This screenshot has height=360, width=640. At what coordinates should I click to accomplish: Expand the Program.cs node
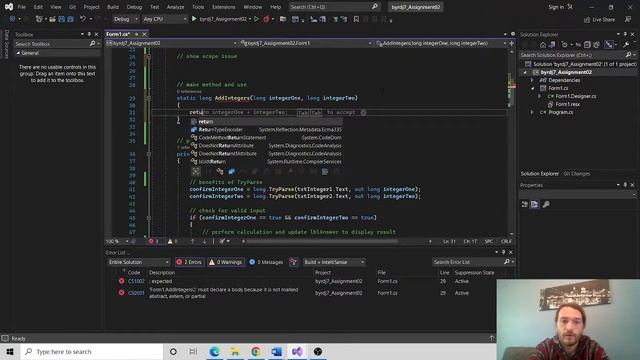tap(532, 112)
